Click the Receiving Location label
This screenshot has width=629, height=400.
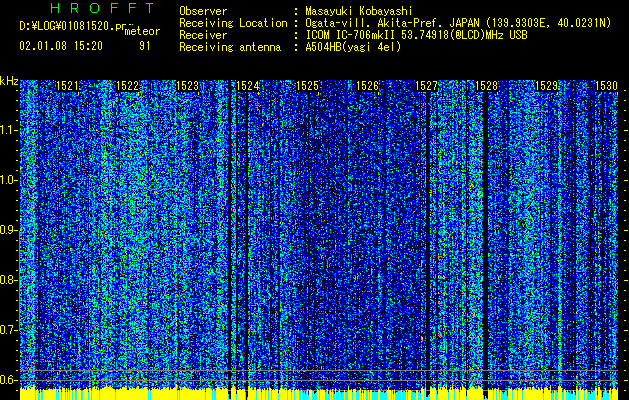click(x=233, y=23)
